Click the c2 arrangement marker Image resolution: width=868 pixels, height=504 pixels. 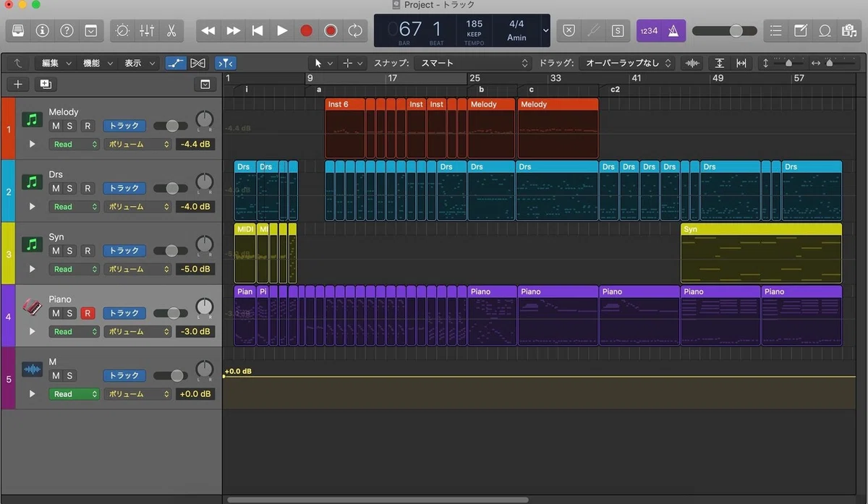[616, 90]
